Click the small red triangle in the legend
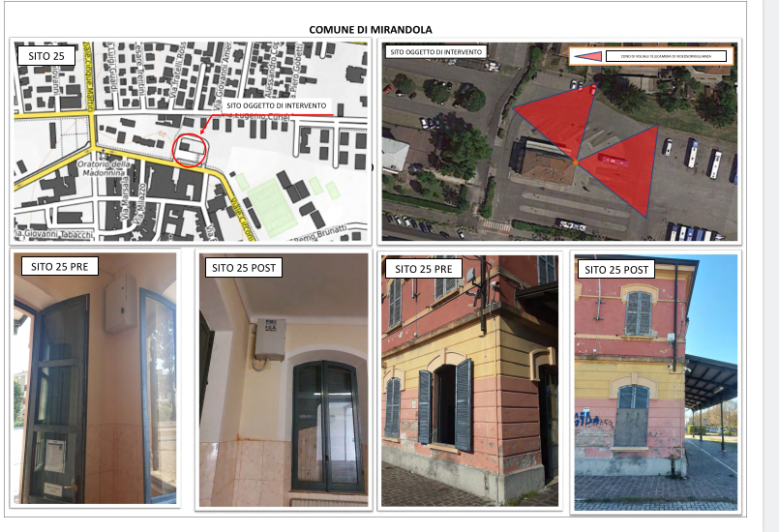 (585, 57)
